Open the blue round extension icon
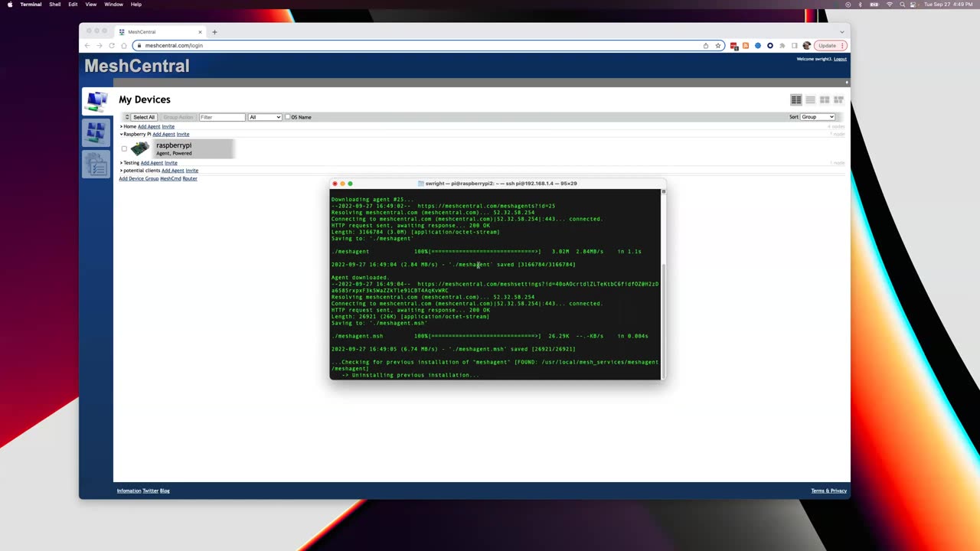The width and height of the screenshot is (980, 551). [x=758, y=45]
